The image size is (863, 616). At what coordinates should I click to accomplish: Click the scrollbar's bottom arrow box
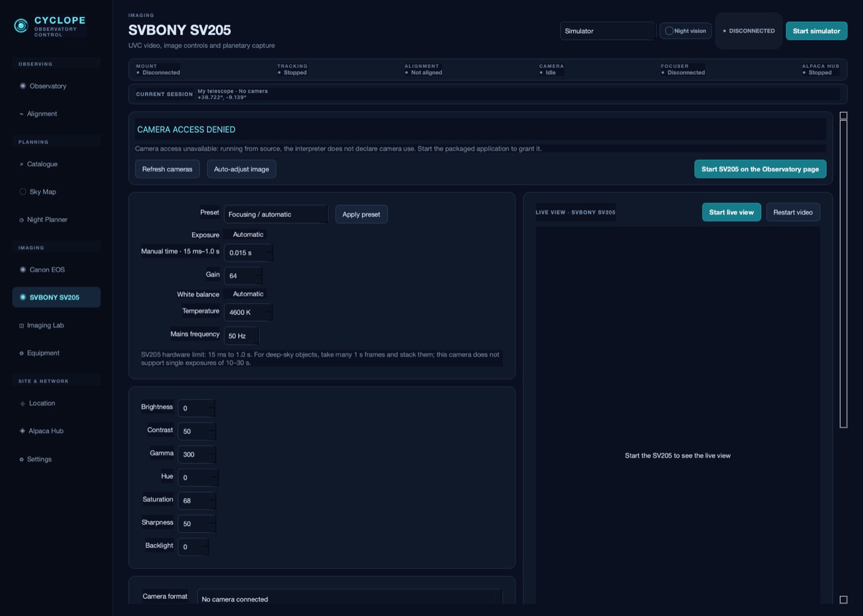point(843,600)
